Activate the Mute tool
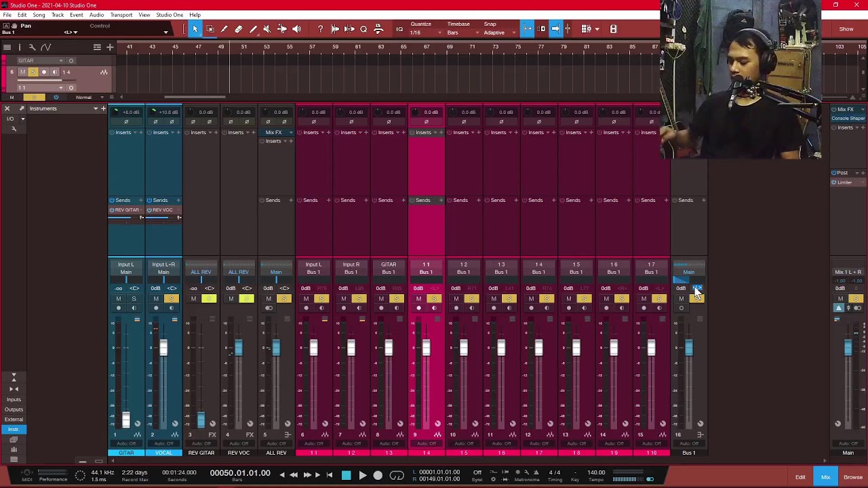The image size is (868, 488). pyautogui.click(x=267, y=29)
